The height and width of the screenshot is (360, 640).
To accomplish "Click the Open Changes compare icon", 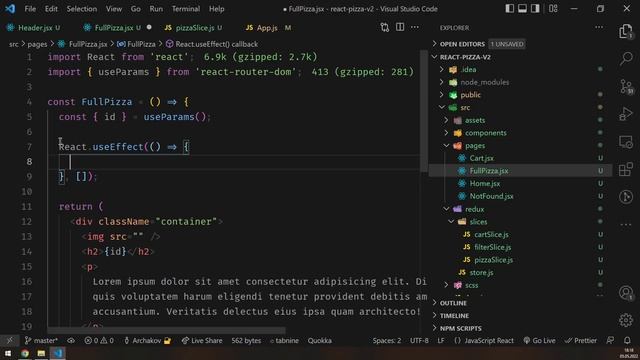I will [x=384, y=27].
